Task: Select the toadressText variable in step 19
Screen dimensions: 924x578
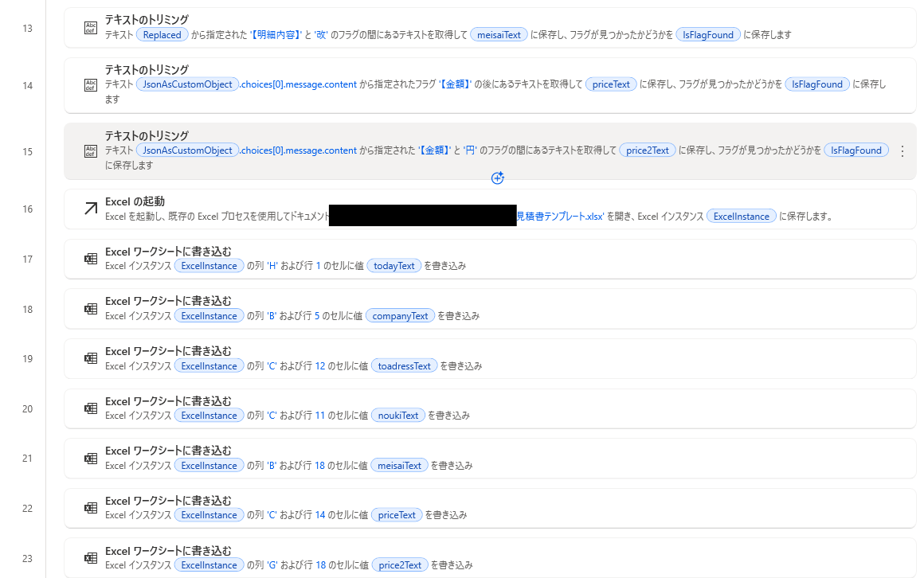Action: tap(405, 366)
